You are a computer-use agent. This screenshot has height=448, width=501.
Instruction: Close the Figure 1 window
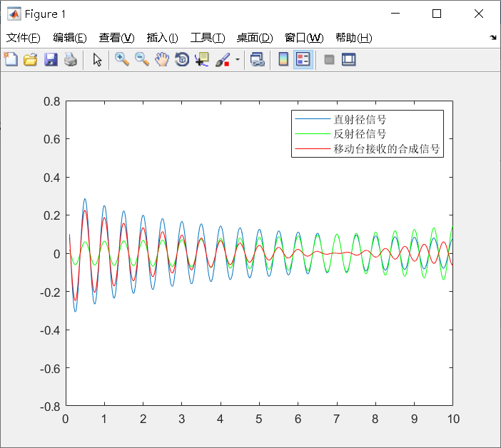pyautogui.click(x=479, y=14)
